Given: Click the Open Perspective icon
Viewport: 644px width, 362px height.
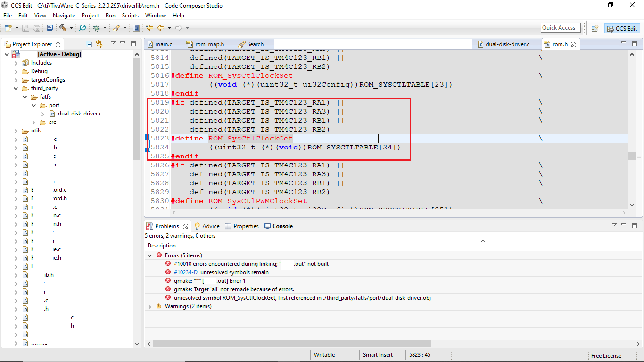Looking at the screenshot, I should (x=595, y=28).
